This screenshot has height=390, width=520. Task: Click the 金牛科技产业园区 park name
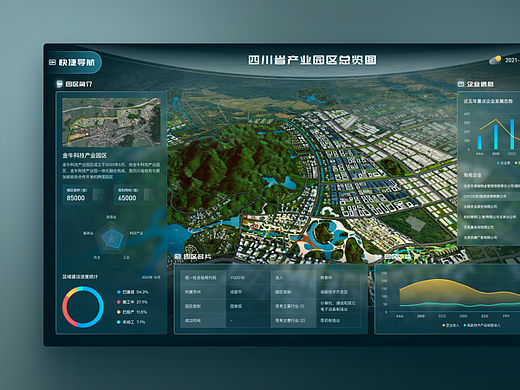pyautogui.click(x=85, y=155)
